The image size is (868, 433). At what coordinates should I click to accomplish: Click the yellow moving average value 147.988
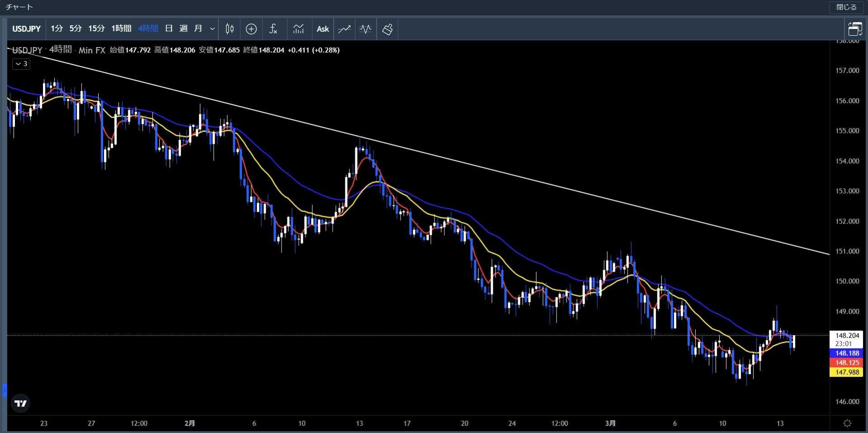[847, 372]
